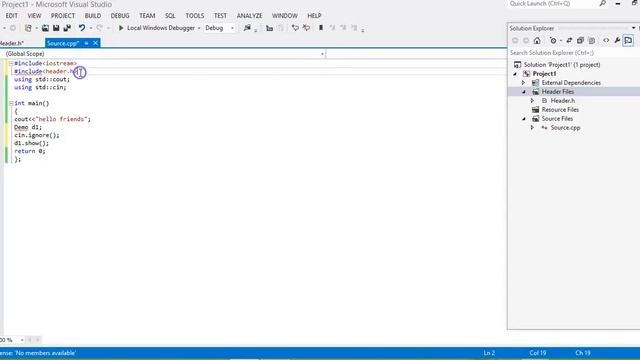Sync Solution Explorer with the active document
This screenshot has width=640, height=360.
coord(569,40)
